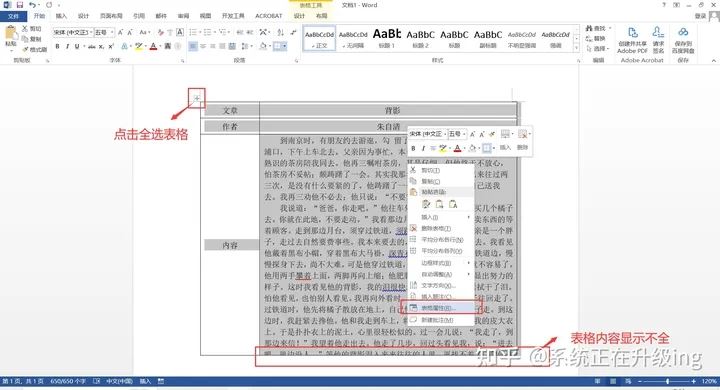Click the Sort icon in paragraph group
The image size is (720, 390).
pyautogui.click(x=280, y=32)
